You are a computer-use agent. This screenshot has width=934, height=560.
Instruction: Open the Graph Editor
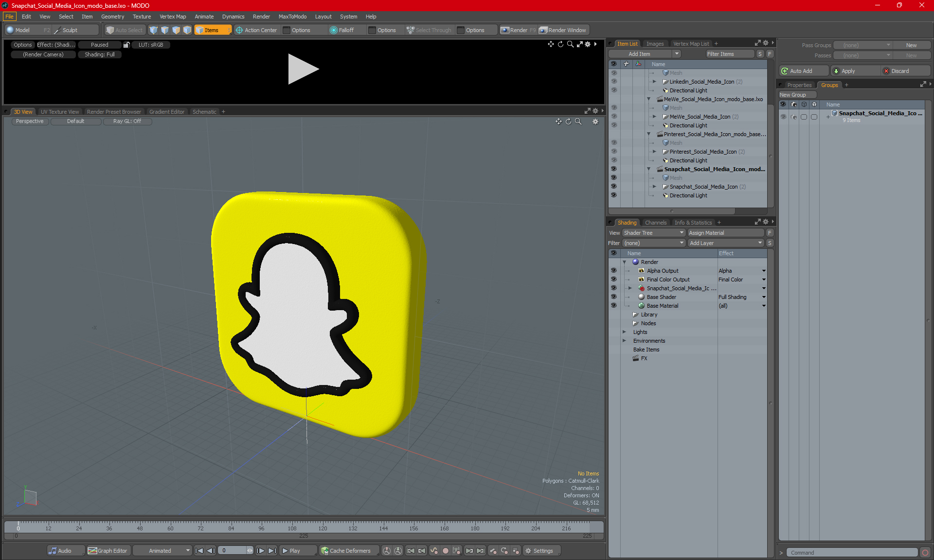coord(108,551)
